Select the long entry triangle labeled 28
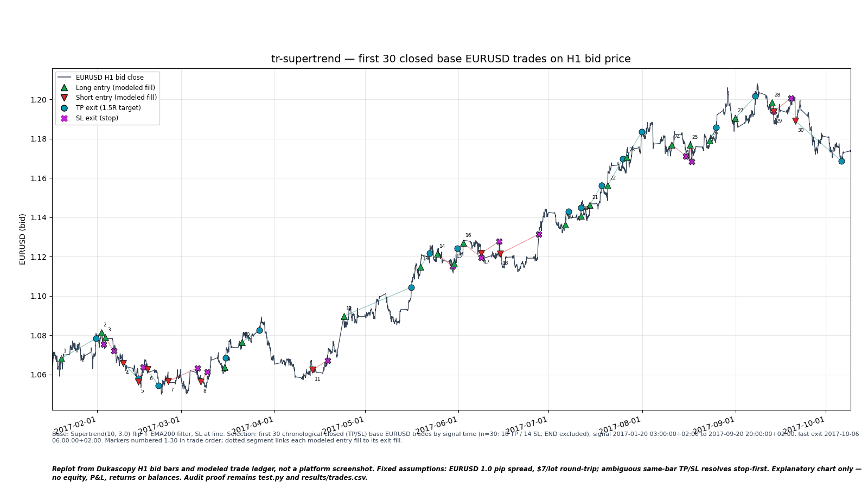Image resolution: width=868 pixels, height=488 pixels. pos(772,102)
